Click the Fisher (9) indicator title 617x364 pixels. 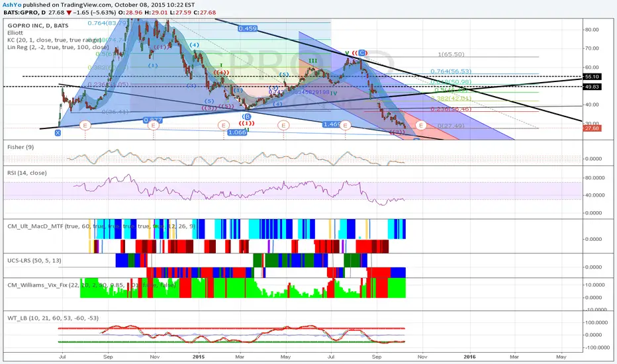point(21,147)
